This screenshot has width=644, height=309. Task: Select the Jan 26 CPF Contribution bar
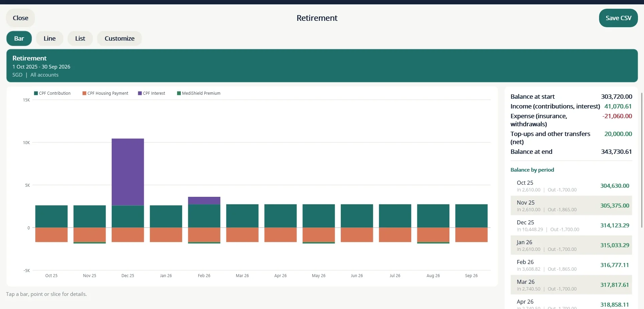pos(166,217)
